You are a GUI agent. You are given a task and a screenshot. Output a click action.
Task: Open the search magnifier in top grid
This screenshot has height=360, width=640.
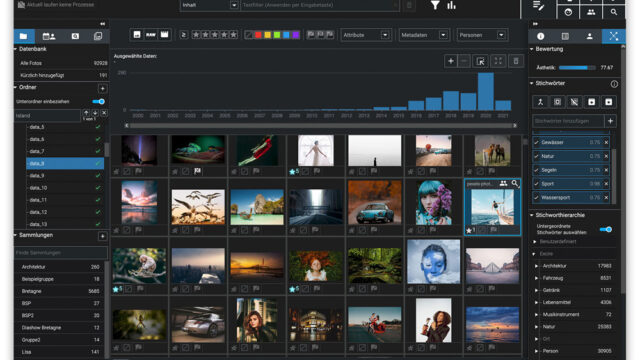(614, 12)
